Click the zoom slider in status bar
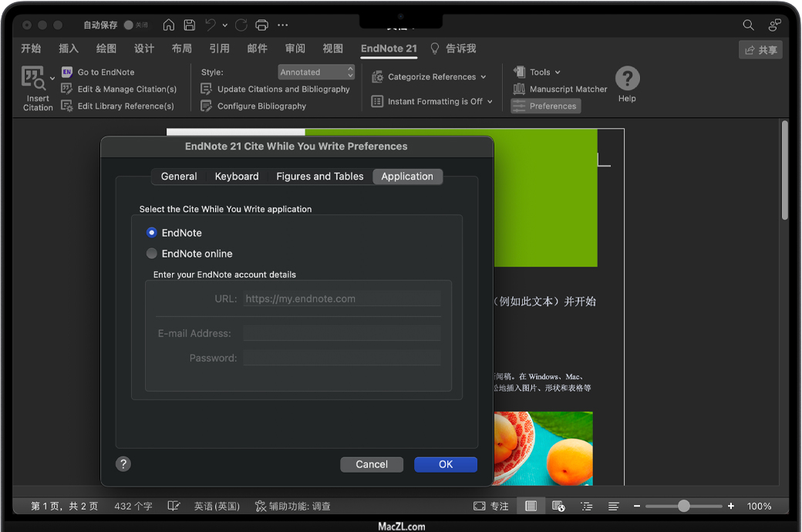 point(683,506)
